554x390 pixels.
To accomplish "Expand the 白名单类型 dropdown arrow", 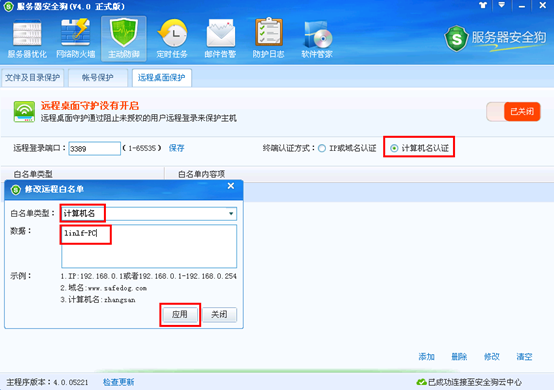I will pyautogui.click(x=231, y=213).
